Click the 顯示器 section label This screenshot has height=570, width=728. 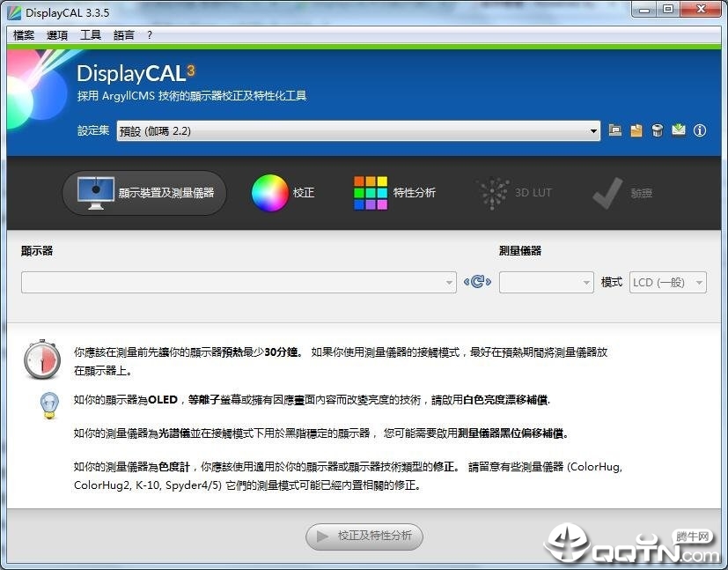(37, 251)
